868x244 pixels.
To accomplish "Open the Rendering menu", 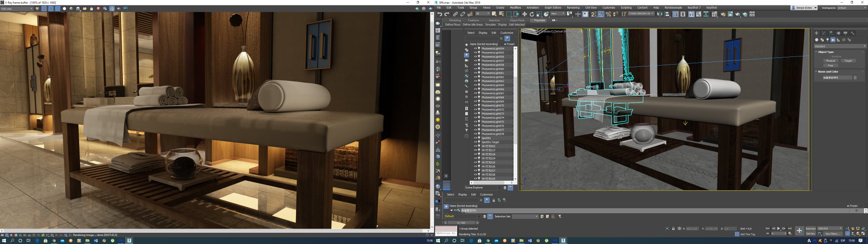I will click(573, 8).
